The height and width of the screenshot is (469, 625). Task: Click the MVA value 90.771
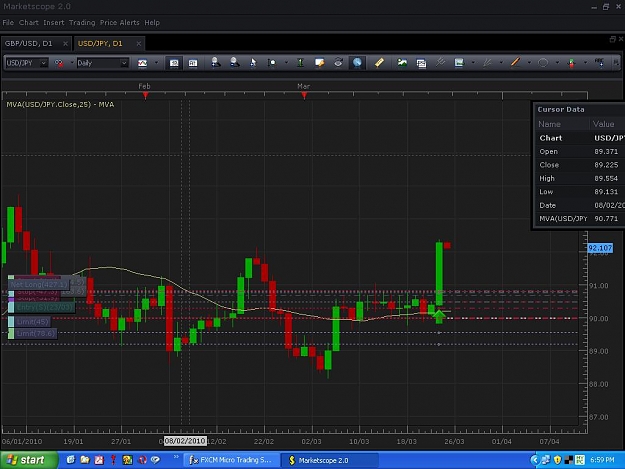point(606,219)
